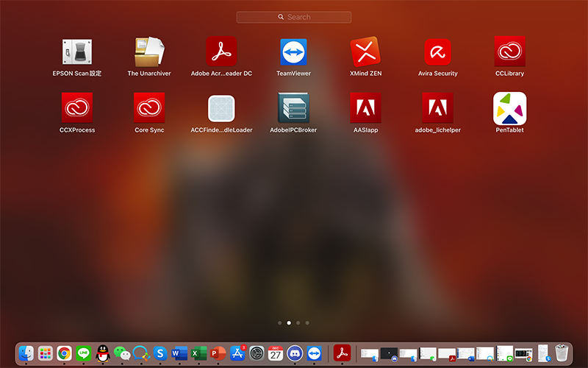Open ACCFinderBundleLoader generic app icon
Screen dimensions: 588x368
tap(221, 108)
